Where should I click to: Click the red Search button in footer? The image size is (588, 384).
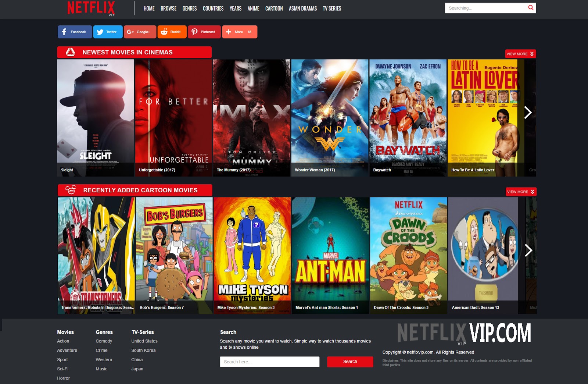point(350,362)
